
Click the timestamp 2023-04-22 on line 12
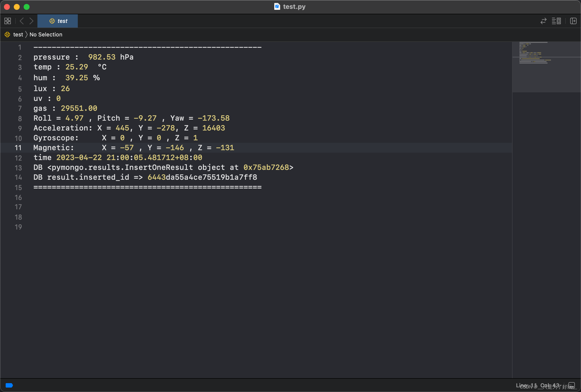point(79,158)
